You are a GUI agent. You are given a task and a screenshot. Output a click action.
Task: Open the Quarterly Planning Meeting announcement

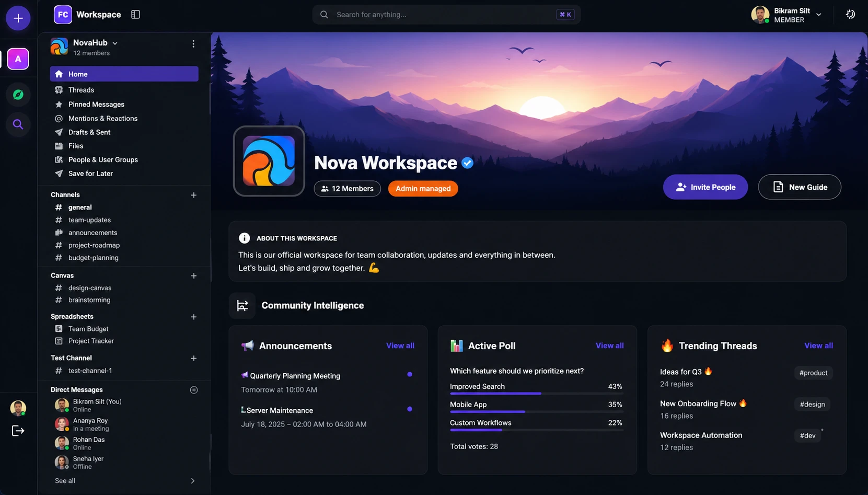pyautogui.click(x=295, y=376)
